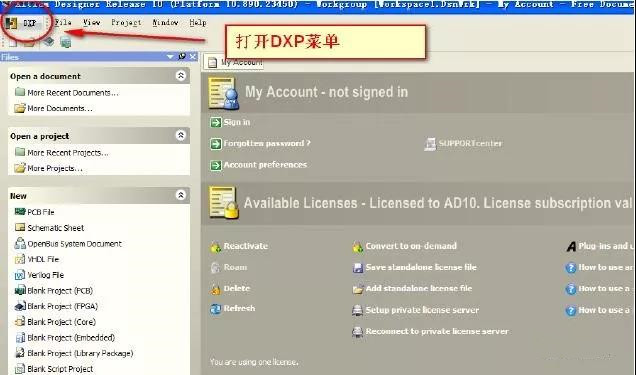Click the Blank Project (Embedded) icon
This screenshot has width=636, height=375.
tap(19, 337)
